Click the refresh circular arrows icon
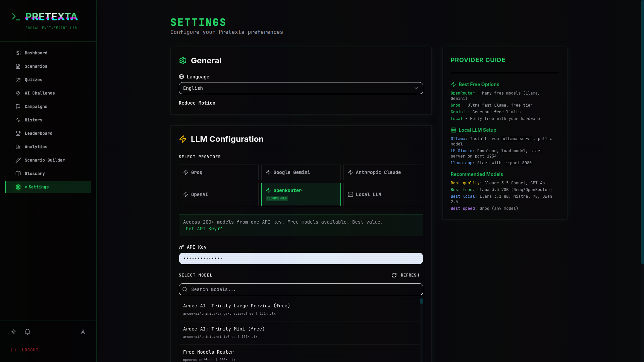The height and width of the screenshot is (362, 644). [394, 275]
